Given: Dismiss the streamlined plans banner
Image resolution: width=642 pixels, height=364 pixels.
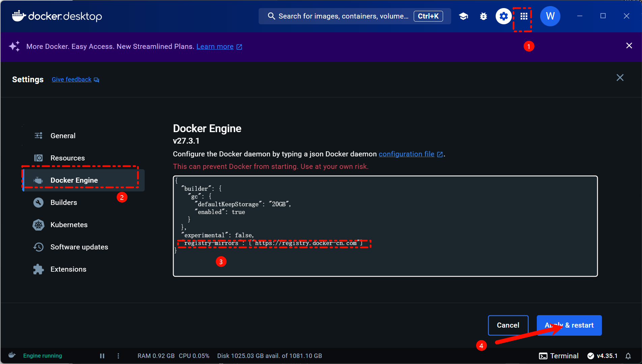Looking at the screenshot, I should tap(629, 45).
